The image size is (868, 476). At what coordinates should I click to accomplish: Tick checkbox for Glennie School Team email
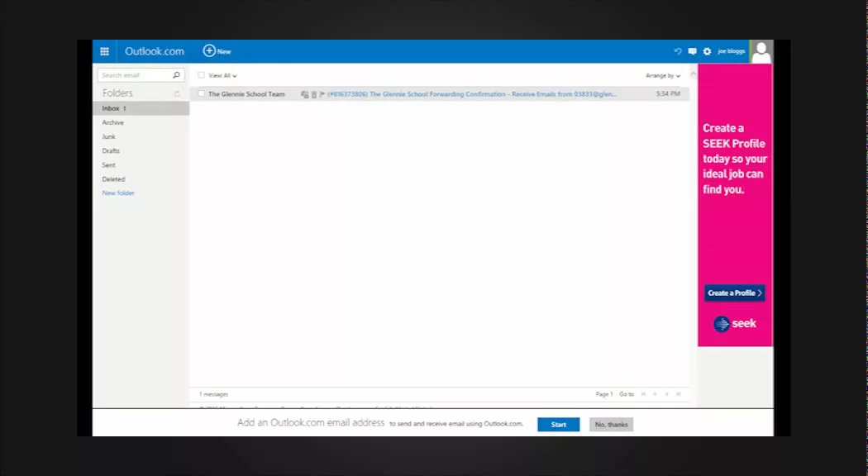coord(202,94)
